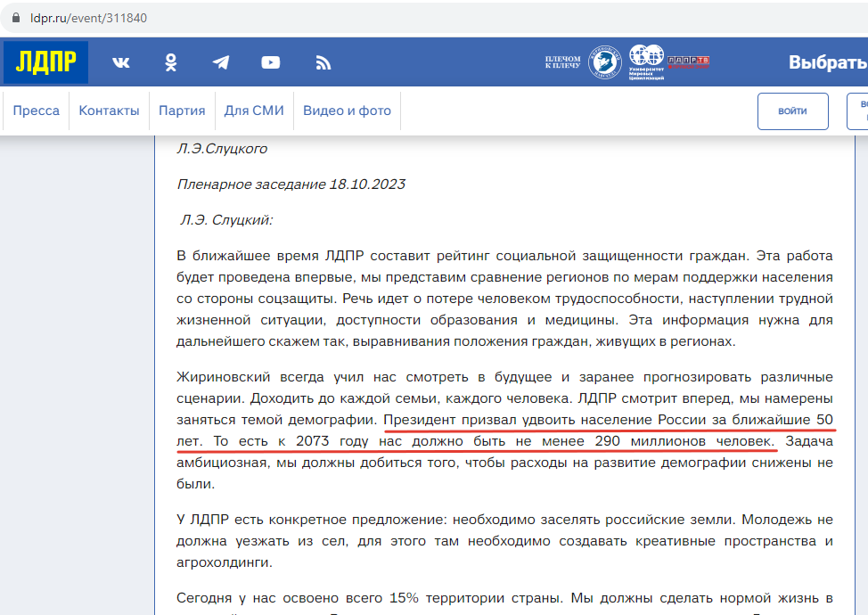Open Университет Мировых Цивилизаций logo

[x=647, y=62]
